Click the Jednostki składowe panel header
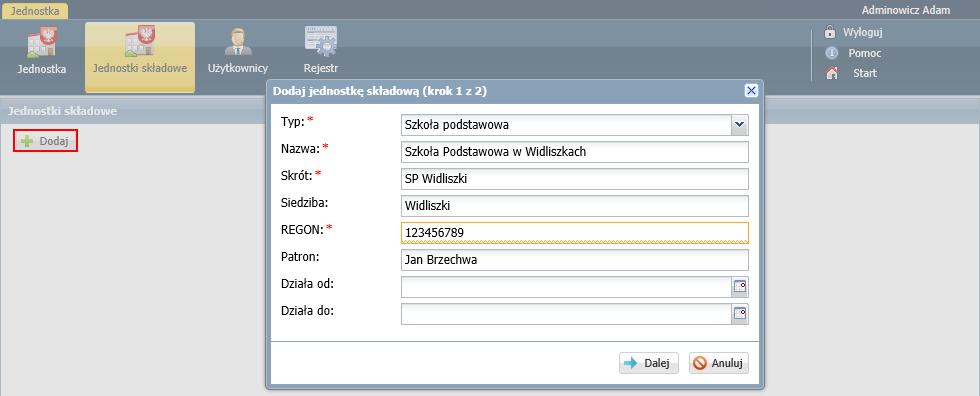This screenshot has height=396, width=980. [x=62, y=111]
